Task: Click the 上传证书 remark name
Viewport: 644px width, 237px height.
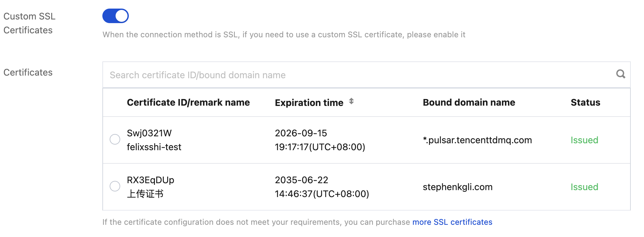Action: (x=145, y=194)
